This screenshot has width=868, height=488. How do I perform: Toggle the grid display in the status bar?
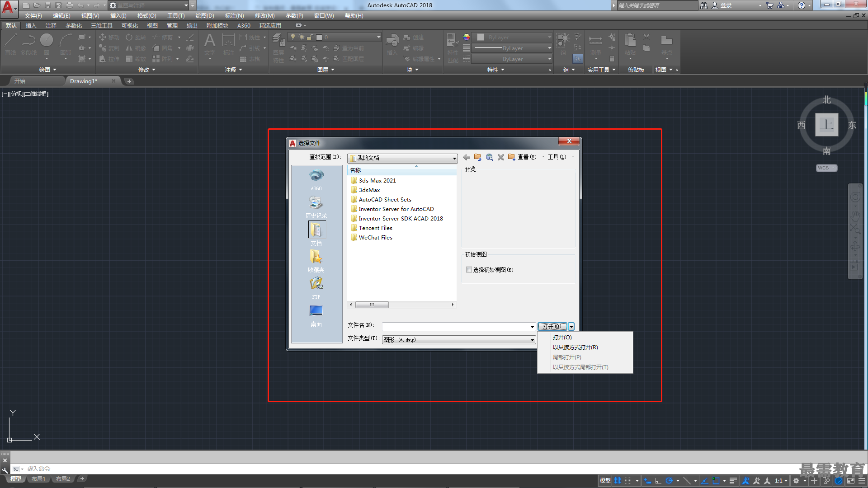[x=618, y=481]
